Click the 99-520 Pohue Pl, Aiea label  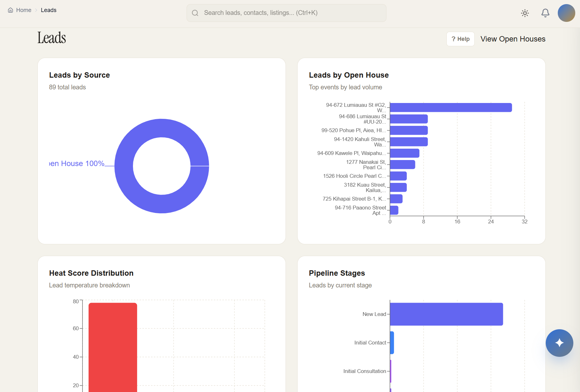click(354, 130)
